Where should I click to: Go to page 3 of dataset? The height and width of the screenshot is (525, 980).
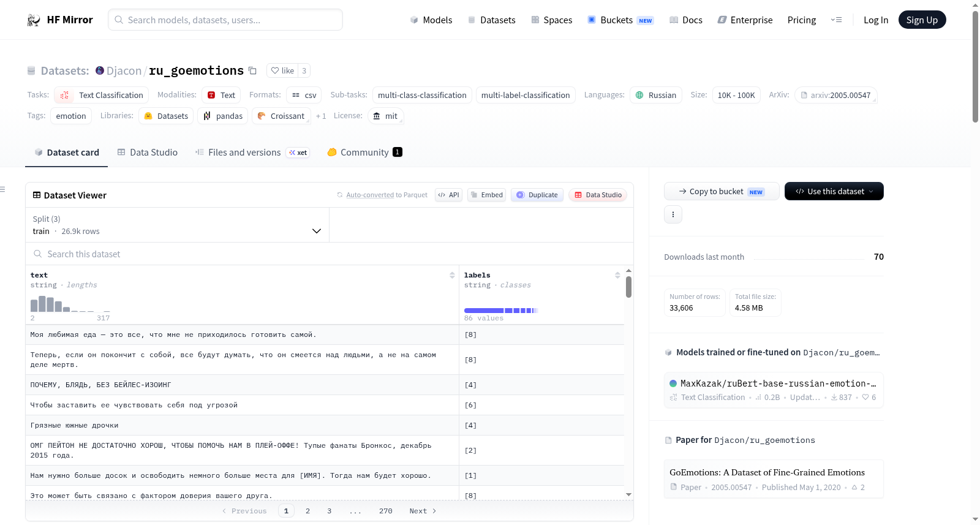[329, 511]
